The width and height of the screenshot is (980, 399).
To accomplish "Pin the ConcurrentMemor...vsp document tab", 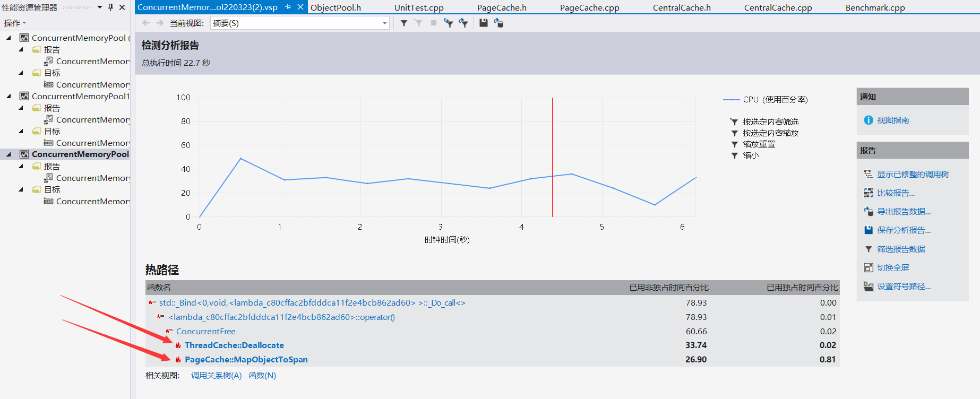I will tap(288, 7).
